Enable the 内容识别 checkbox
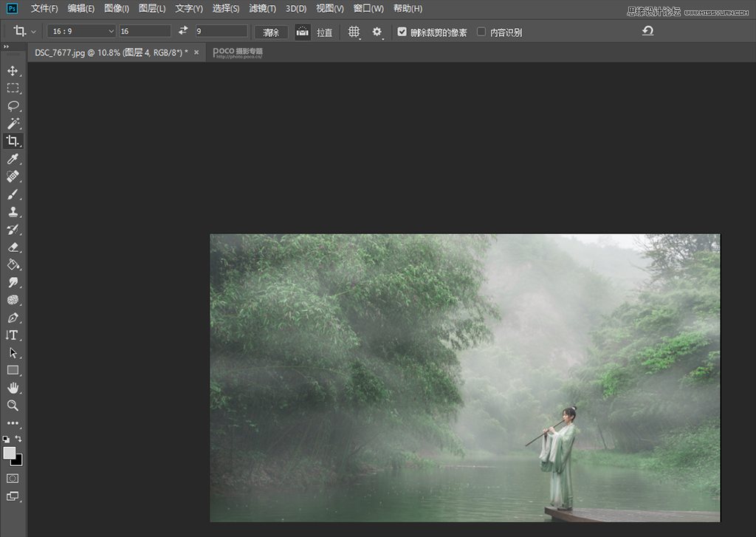Viewport: 756px width, 537px height. pos(481,32)
